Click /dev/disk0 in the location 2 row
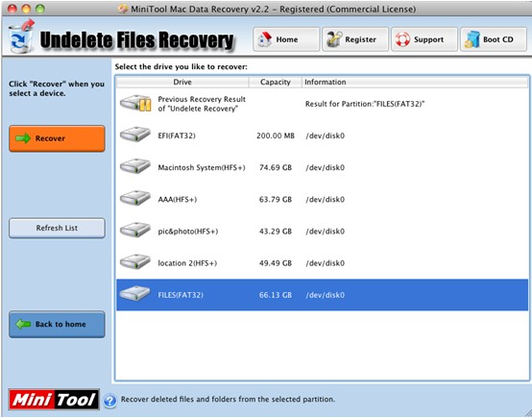The image size is (532, 418). (325, 263)
